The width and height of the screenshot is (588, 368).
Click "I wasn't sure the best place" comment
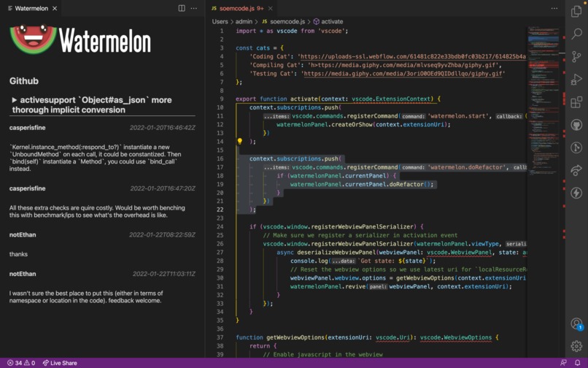[x=86, y=296]
